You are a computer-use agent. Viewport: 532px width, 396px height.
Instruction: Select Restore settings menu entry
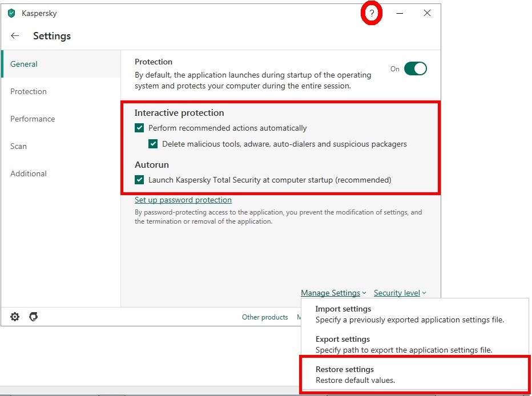pyautogui.click(x=414, y=374)
